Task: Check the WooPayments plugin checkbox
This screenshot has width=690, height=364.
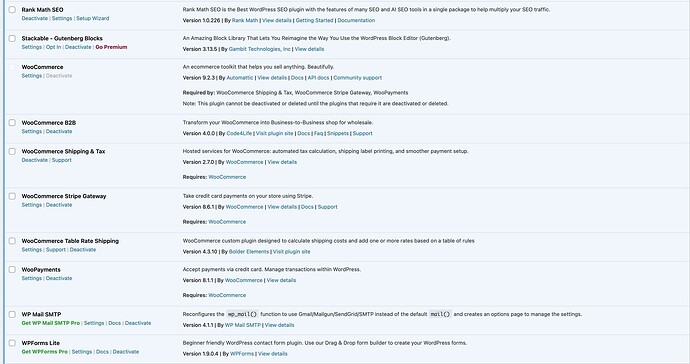Action: pos(12,270)
